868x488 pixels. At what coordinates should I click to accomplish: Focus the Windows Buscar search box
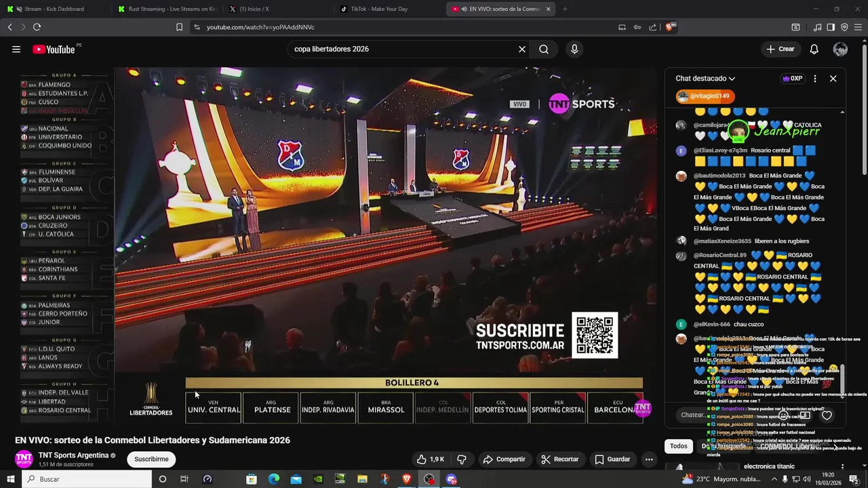click(x=87, y=479)
